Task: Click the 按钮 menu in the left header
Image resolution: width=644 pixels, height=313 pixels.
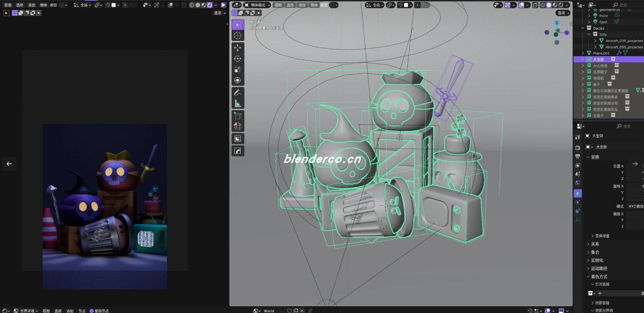Action: (x=54, y=5)
